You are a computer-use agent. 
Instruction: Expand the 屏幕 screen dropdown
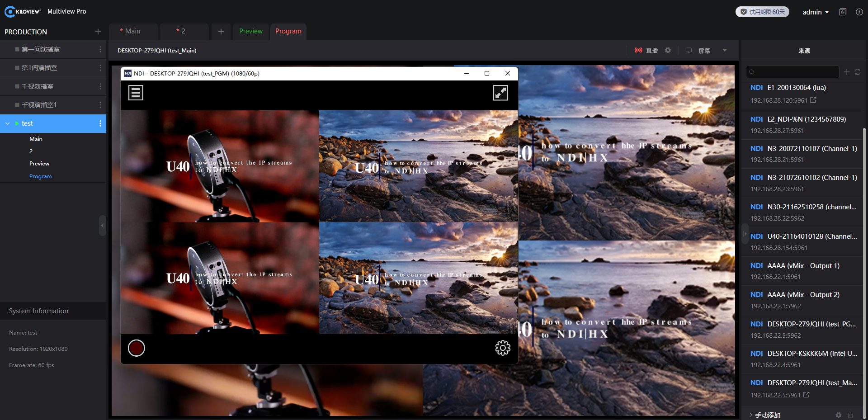coord(725,50)
